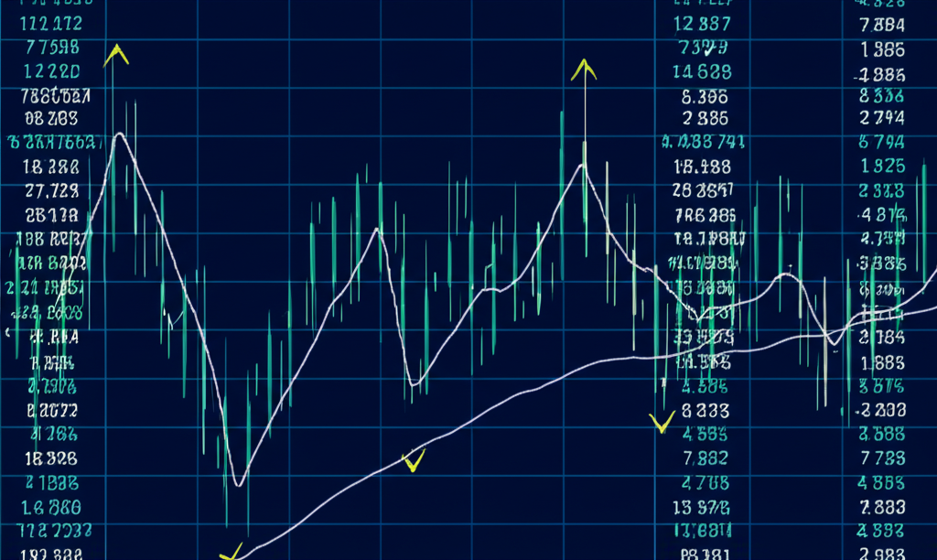Screen dimensions: 937x560
Task: Select the 27.723 value in the left column
Action: click(52, 190)
